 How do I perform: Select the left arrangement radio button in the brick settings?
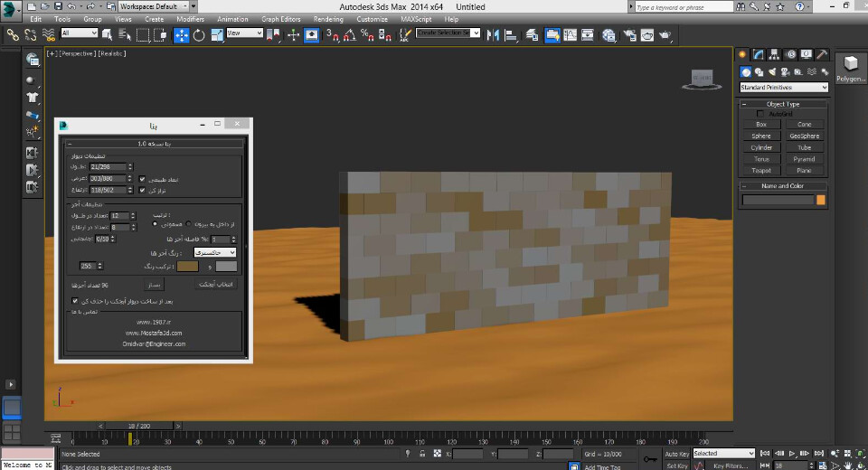coord(155,224)
